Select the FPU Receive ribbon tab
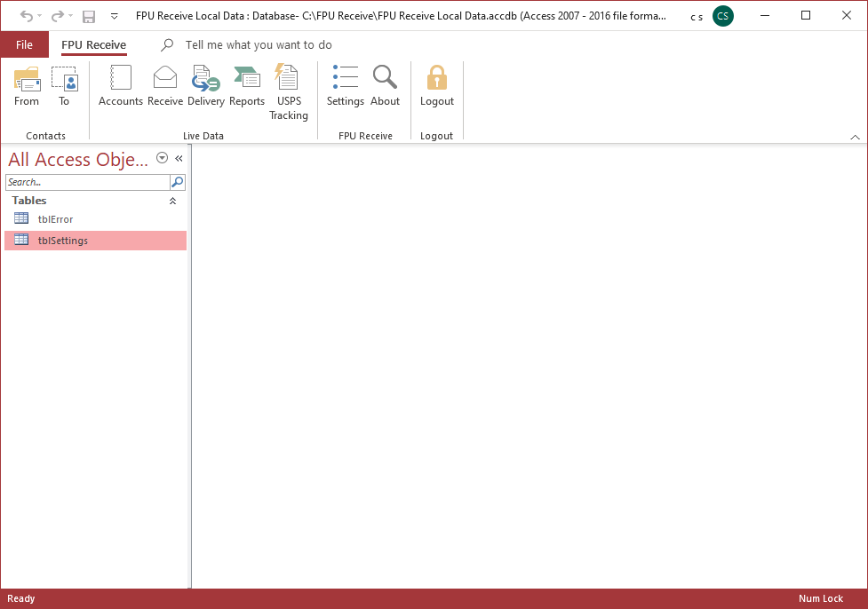The width and height of the screenshot is (868, 609). click(93, 45)
